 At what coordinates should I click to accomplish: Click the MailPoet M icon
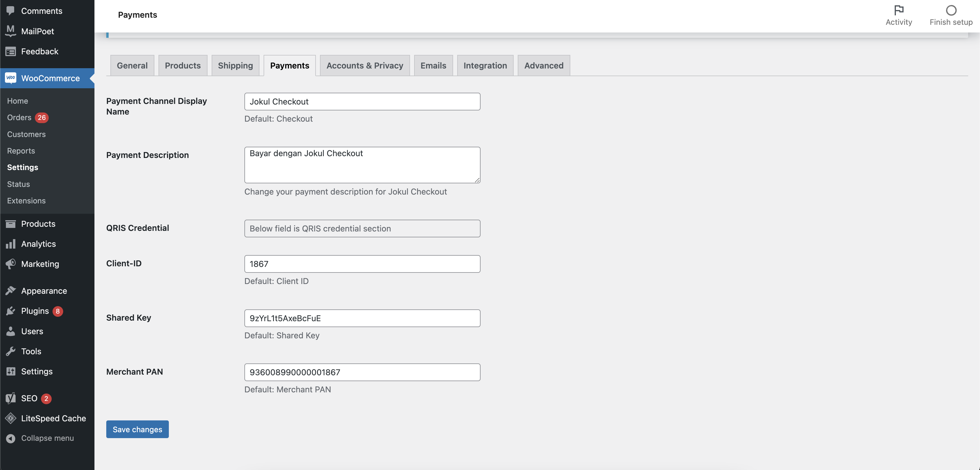coord(11,31)
